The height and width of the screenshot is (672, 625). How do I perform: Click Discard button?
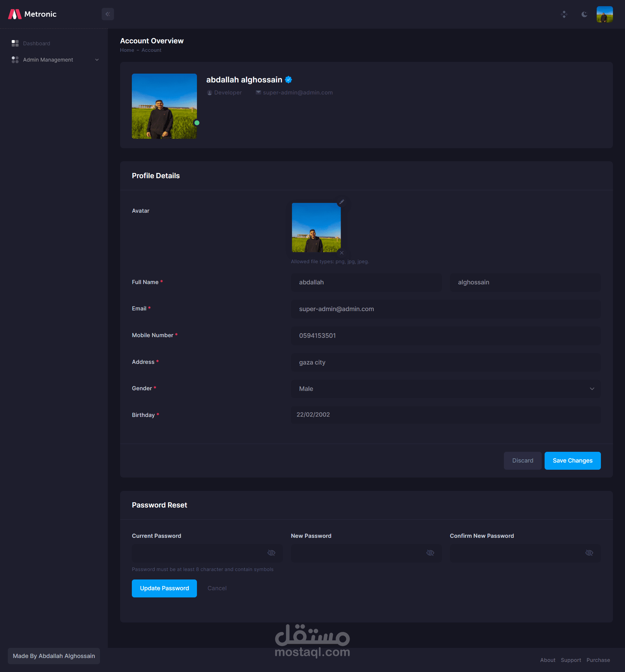pyautogui.click(x=522, y=460)
